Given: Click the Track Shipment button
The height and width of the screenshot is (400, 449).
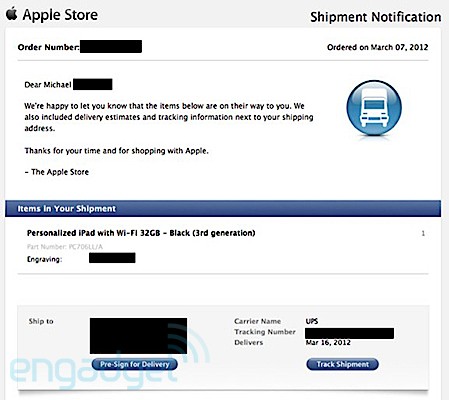Looking at the screenshot, I should click(x=342, y=364).
